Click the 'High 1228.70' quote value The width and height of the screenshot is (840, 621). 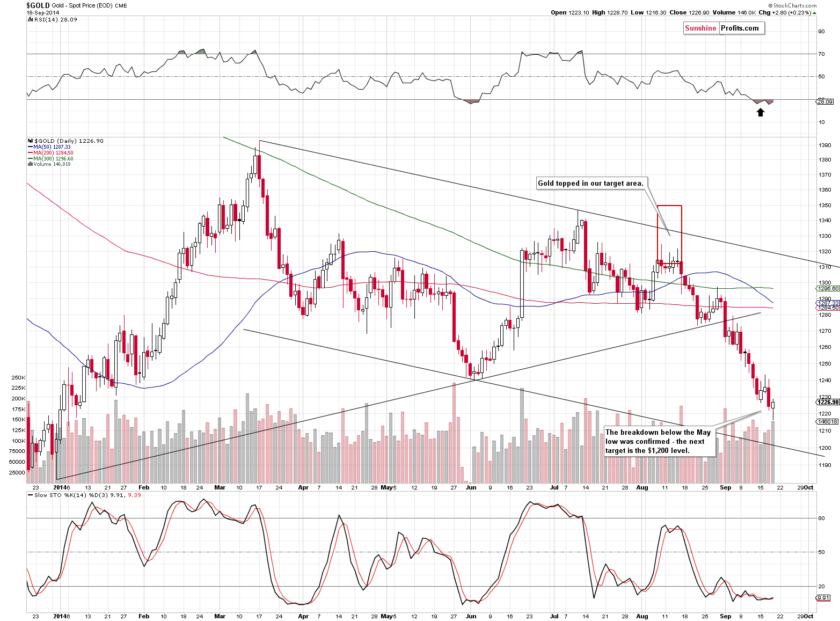pyautogui.click(x=610, y=12)
